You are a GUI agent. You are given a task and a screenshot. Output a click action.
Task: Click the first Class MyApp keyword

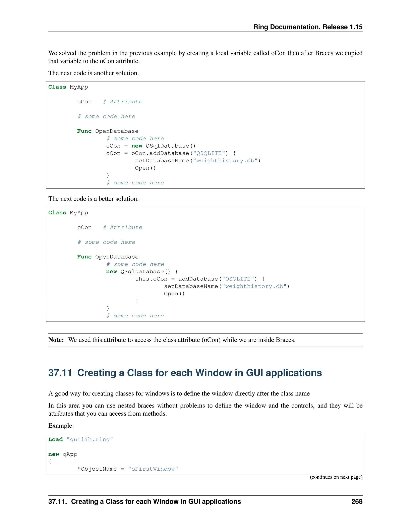pyautogui.click(x=57, y=87)
